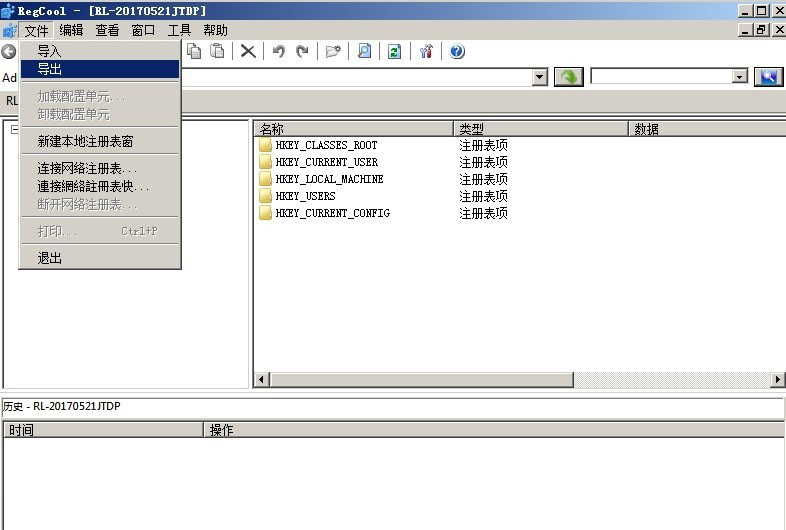
Task: Click the Delete (X) toolbar icon
Action: point(248,51)
